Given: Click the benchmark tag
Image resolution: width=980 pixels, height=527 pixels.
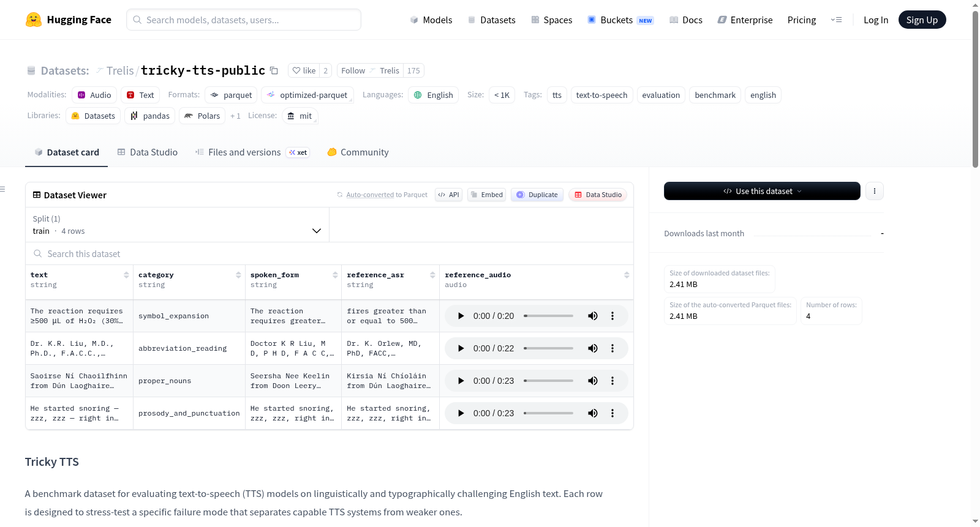Looking at the screenshot, I should (x=715, y=95).
